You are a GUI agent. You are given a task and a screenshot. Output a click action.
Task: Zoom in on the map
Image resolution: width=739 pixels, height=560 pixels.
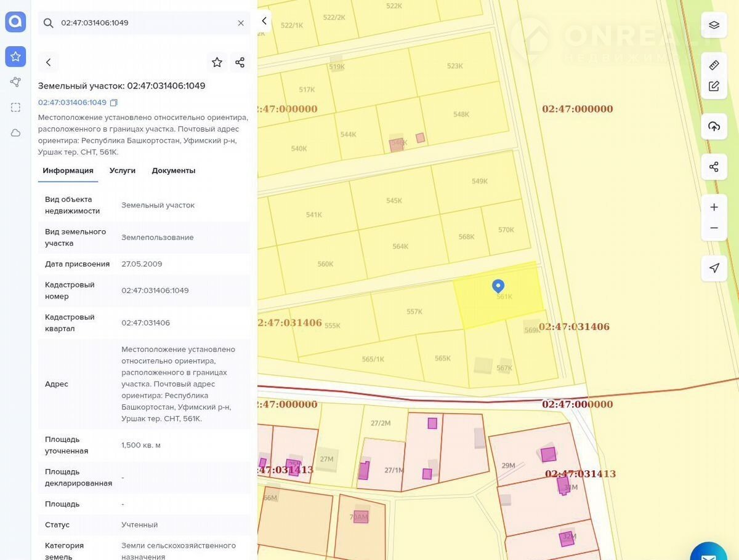tap(714, 207)
